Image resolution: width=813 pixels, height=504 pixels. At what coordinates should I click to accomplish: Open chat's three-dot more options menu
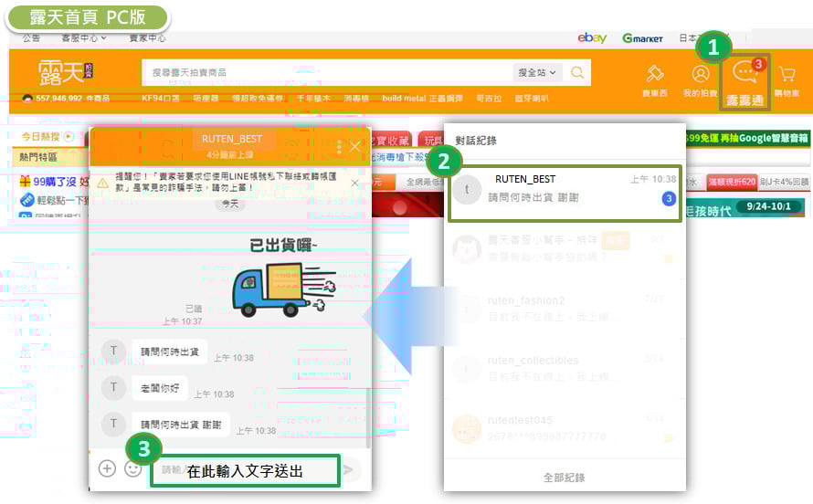pyautogui.click(x=339, y=146)
